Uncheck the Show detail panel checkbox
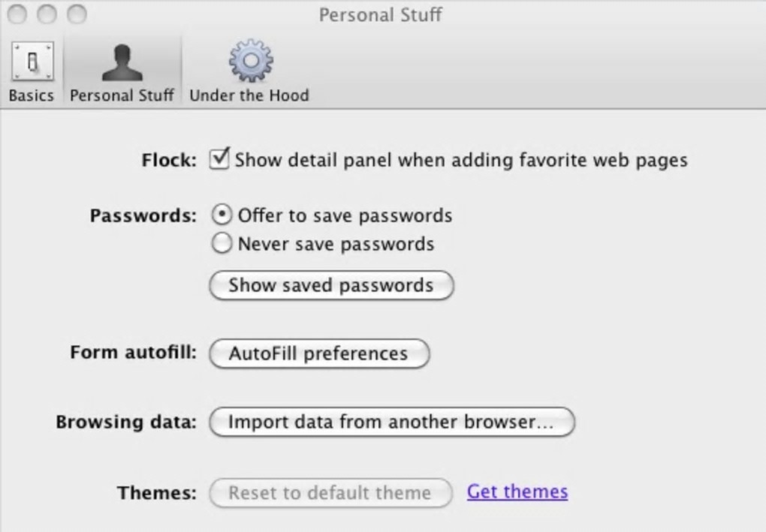Screen dimensions: 766x532 tap(219, 159)
